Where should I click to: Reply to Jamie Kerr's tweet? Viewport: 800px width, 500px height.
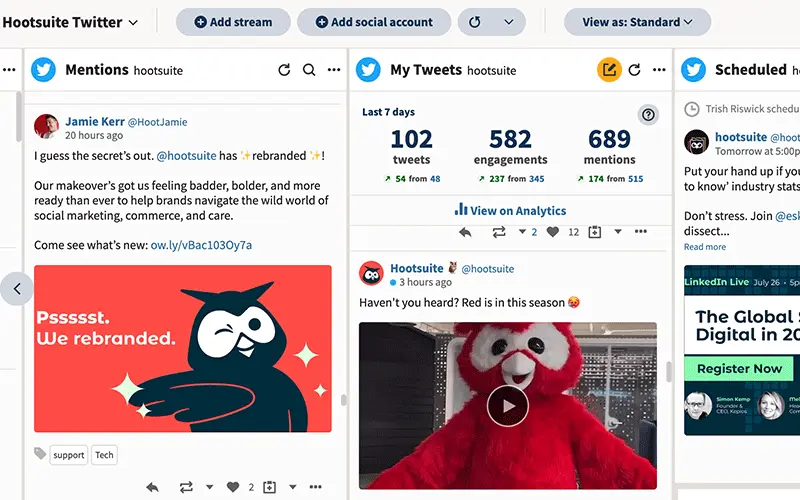point(152,487)
